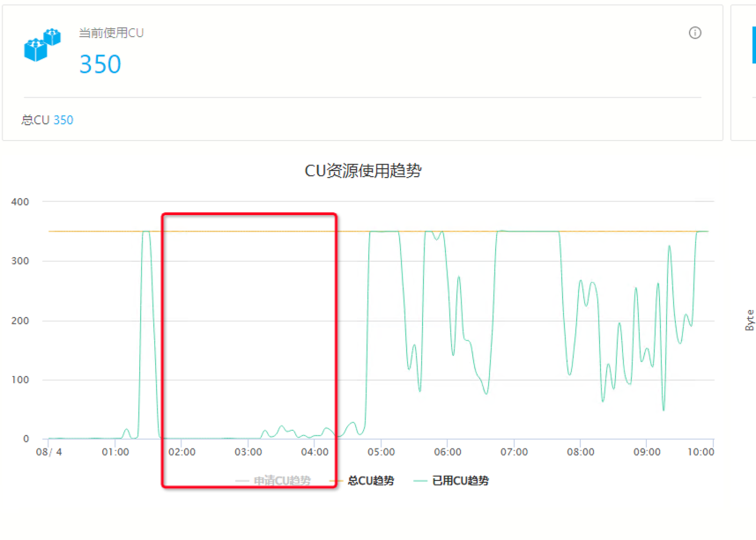Click the 08:00 x-axis label
The height and width of the screenshot is (540, 756).
tap(581, 452)
